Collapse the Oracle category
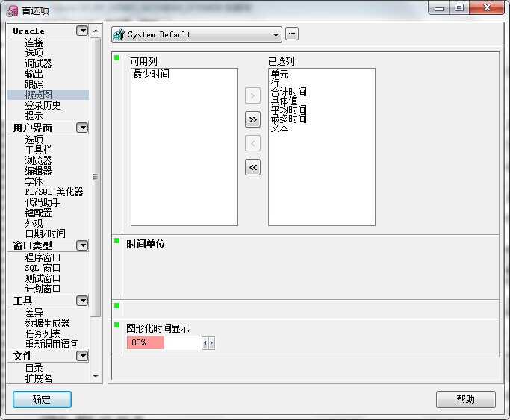Viewport: 510px width, 420px height. [82, 31]
